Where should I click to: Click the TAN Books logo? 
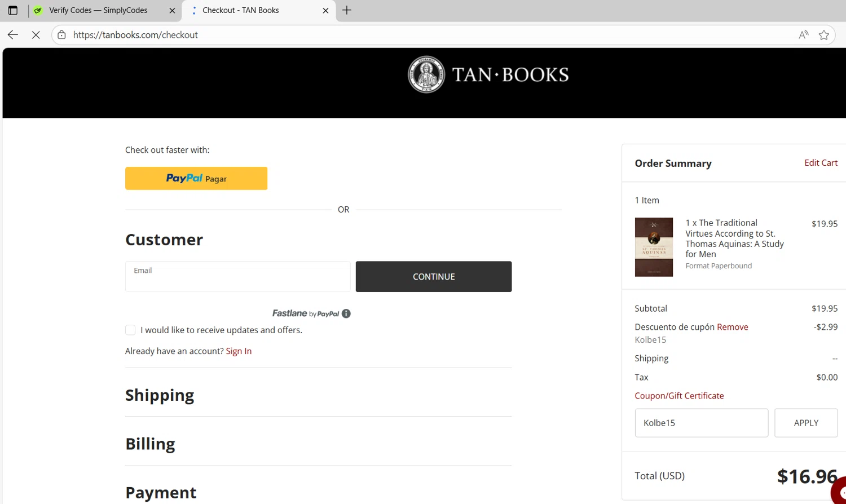[488, 74]
